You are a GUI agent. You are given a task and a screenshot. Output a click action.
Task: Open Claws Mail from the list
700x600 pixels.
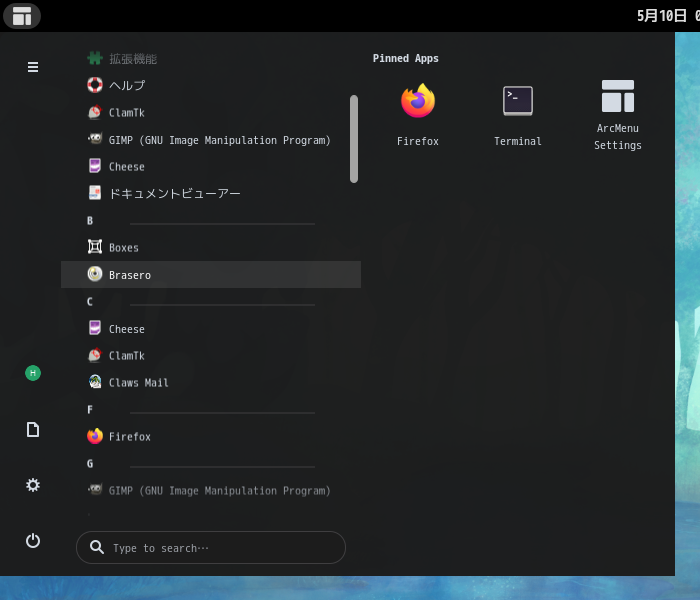[x=211, y=383]
